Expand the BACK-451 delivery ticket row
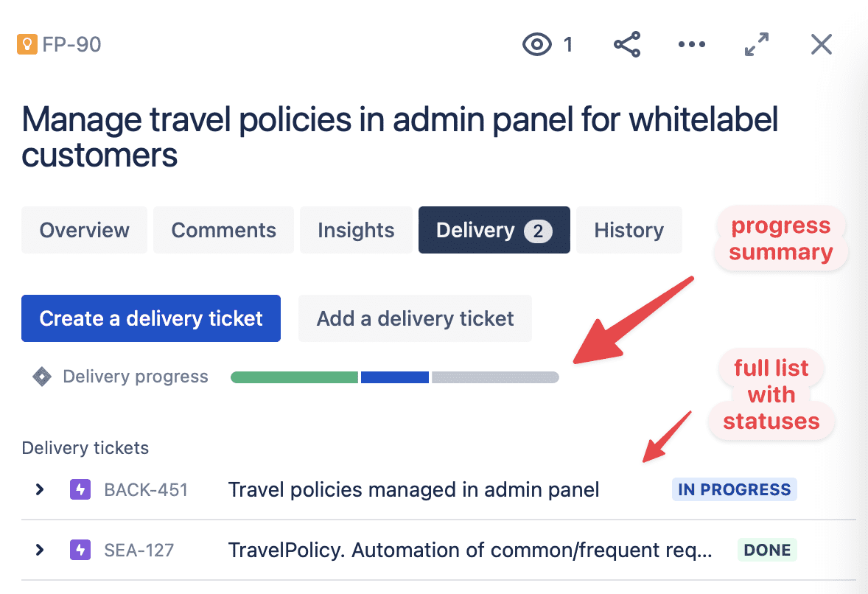Image resolution: width=868 pixels, height=594 pixels. click(x=39, y=489)
